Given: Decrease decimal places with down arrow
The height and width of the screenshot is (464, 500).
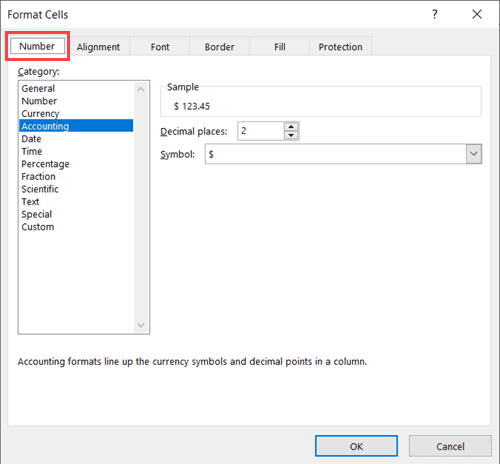Looking at the screenshot, I should 291,135.
